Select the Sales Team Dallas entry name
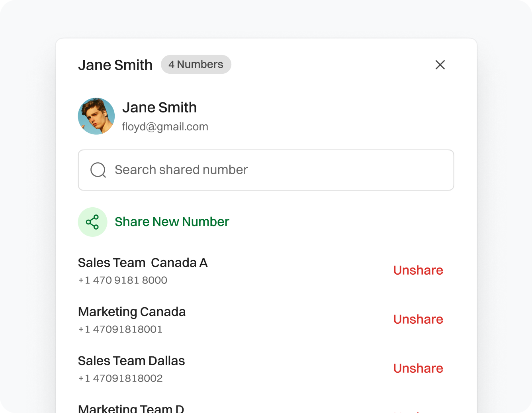Screen dimensions: 532x413 coord(131,361)
